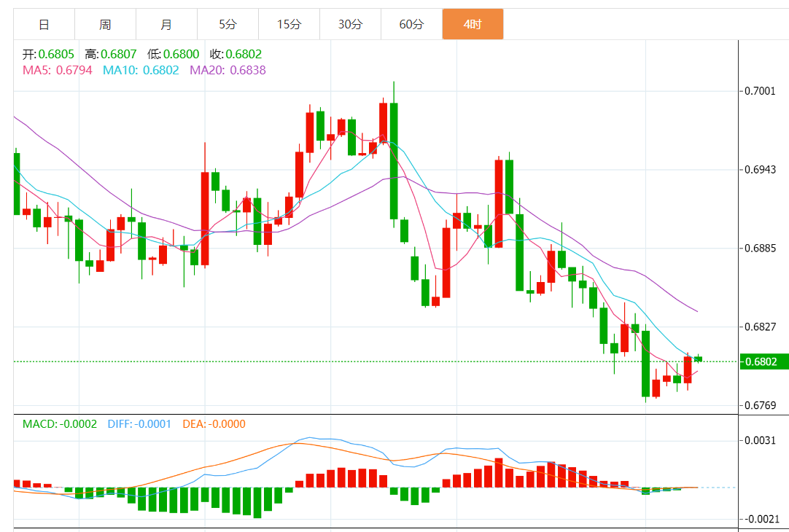Select the 60分 interval tab
Viewport: 789px width, 532px height.
[x=411, y=24]
